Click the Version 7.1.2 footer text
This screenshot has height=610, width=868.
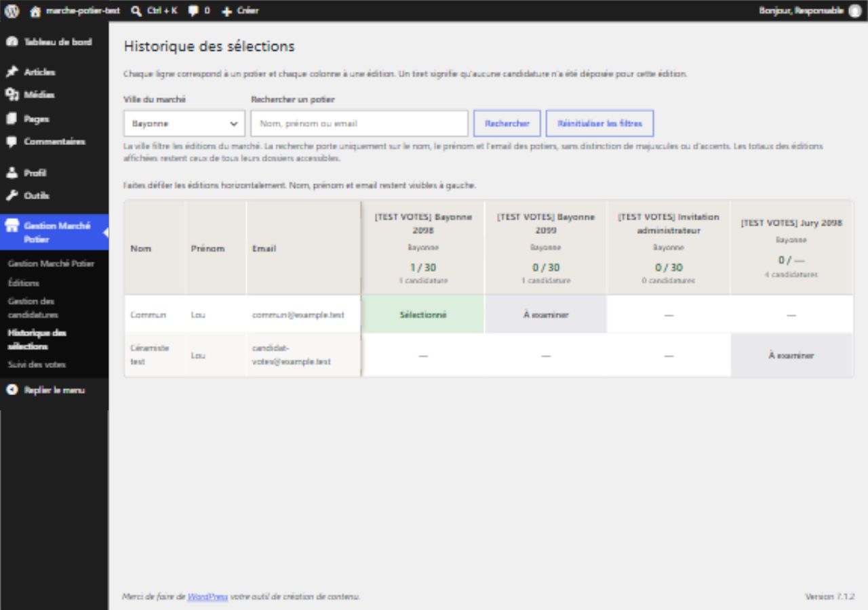tap(829, 597)
